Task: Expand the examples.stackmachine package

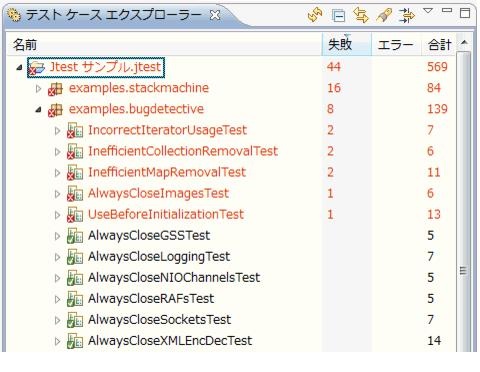Action: 39,88
